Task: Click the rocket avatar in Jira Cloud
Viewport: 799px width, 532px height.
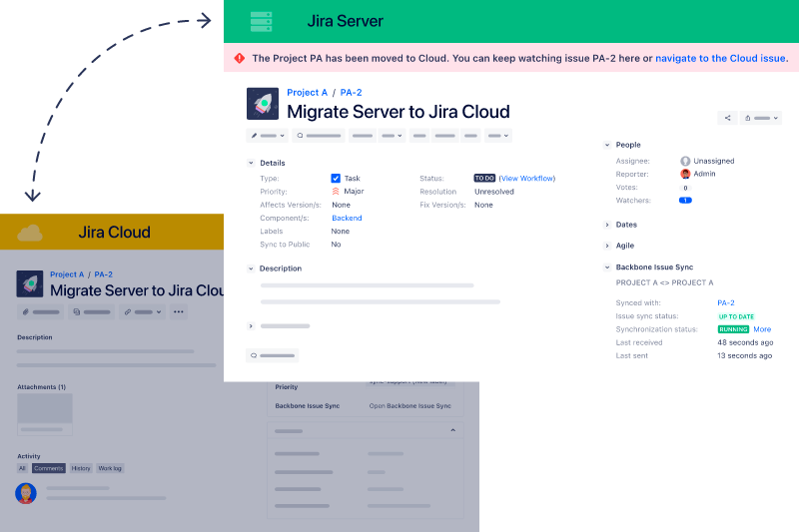Action: (30, 283)
